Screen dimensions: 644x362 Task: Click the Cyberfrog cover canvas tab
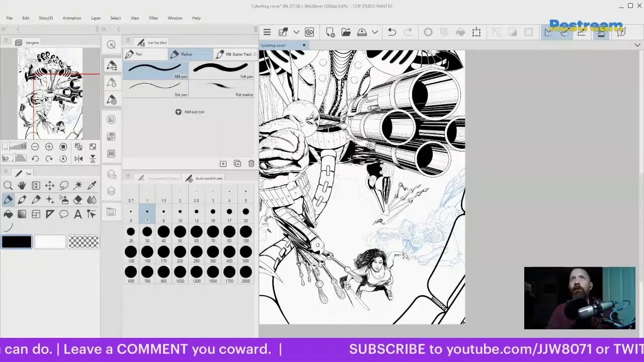point(283,45)
